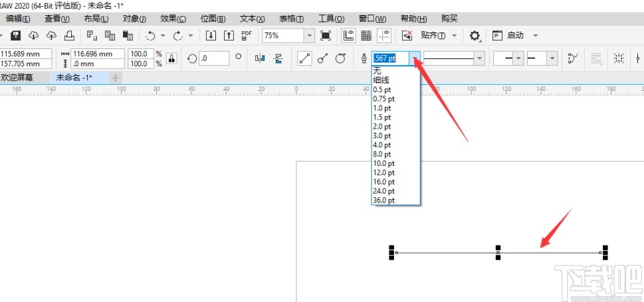Click the Import down-arrow icon
Image resolution: width=644 pixels, height=302 pixels.
[x=211, y=36]
